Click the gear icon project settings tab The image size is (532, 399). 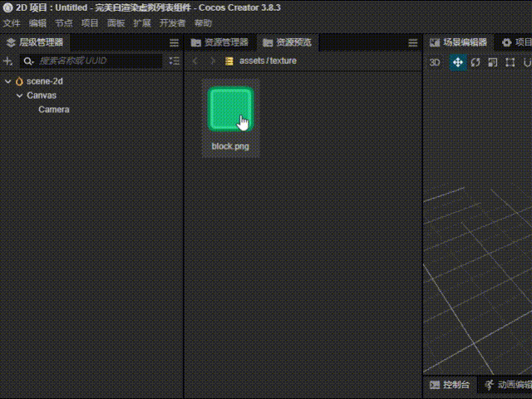(x=506, y=42)
